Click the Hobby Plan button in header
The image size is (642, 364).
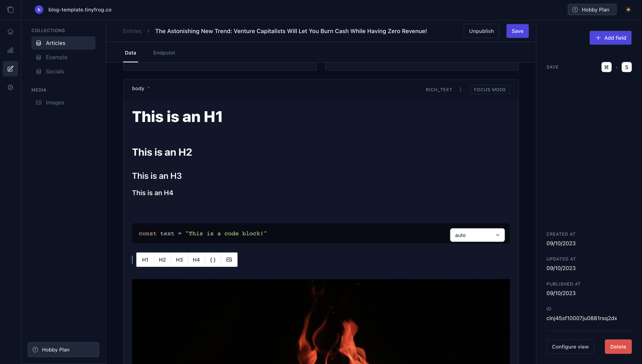point(592,10)
